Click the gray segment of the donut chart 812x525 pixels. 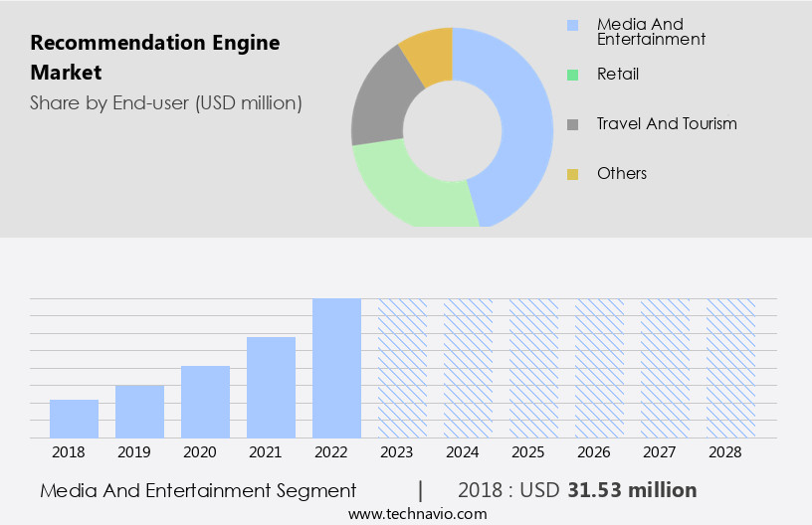(x=378, y=111)
